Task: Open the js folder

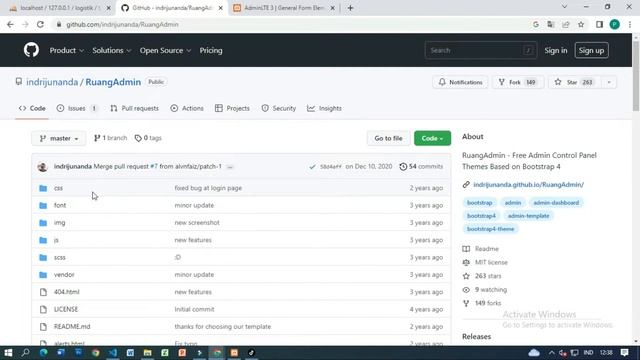Action: point(56,240)
